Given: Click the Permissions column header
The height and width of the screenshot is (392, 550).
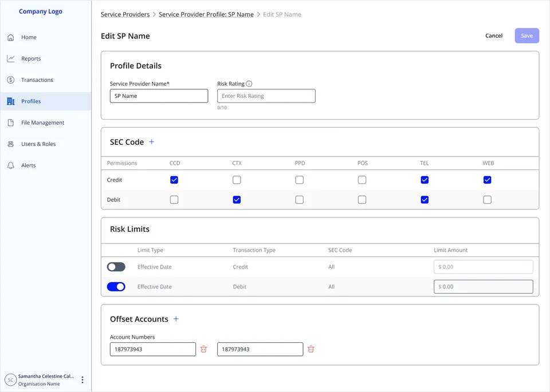Looking at the screenshot, I should tap(122, 163).
